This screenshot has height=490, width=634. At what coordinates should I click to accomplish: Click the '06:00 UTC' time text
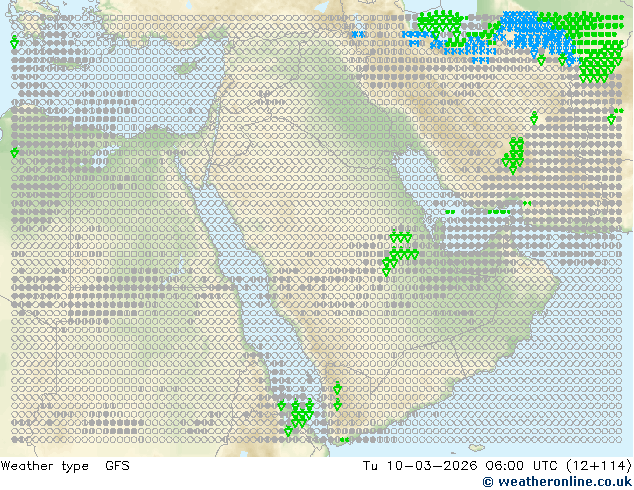click(x=521, y=466)
